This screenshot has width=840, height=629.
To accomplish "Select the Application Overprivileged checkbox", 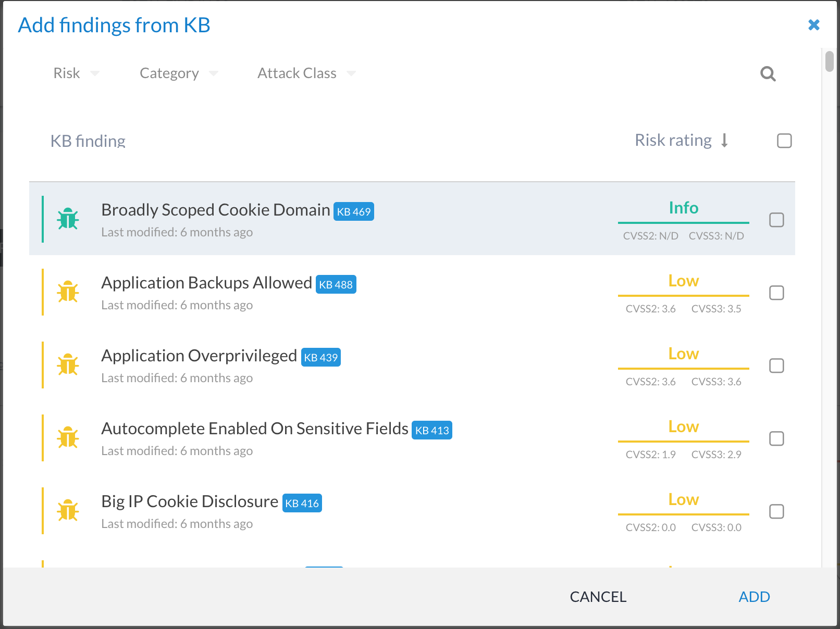I will [776, 366].
